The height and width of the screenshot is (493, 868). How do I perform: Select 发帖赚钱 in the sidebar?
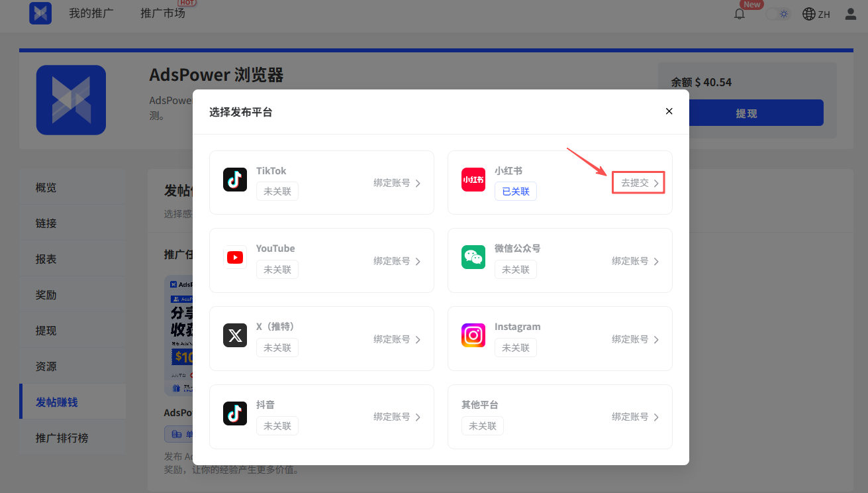73,402
